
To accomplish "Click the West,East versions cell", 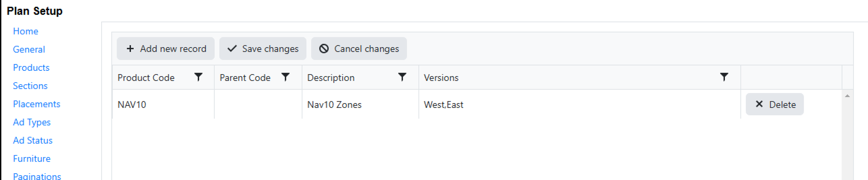I will (x=443, y=105).
